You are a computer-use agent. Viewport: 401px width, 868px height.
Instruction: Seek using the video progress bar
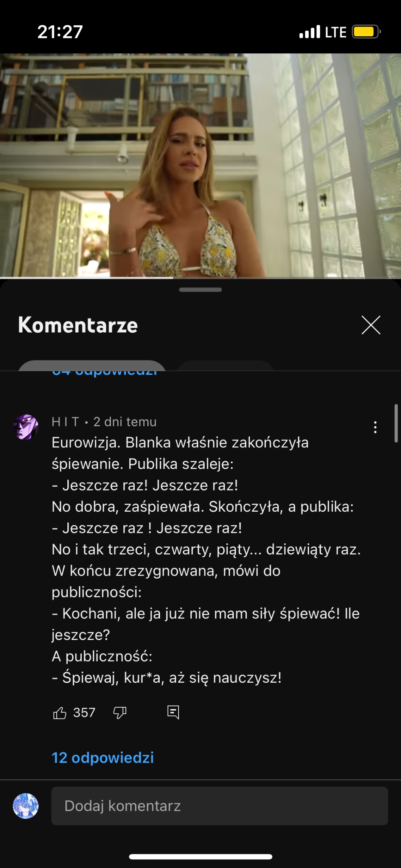click(201, 278)
